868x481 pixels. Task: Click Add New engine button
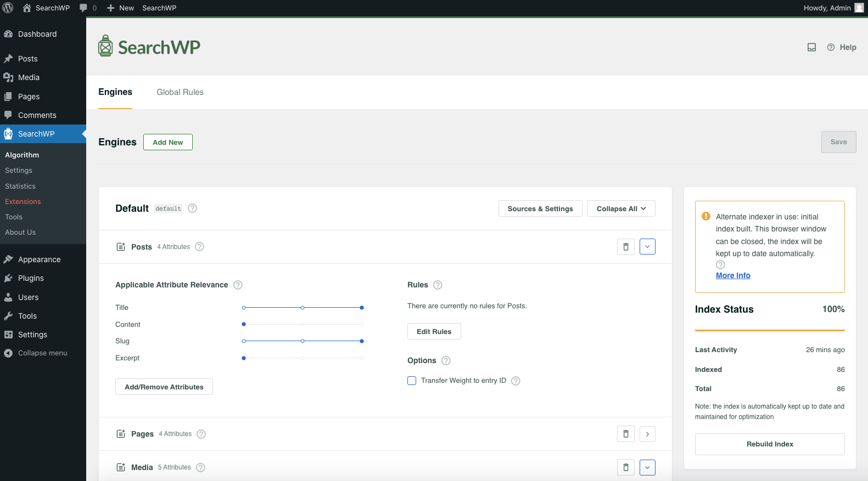tap(167, 142)
